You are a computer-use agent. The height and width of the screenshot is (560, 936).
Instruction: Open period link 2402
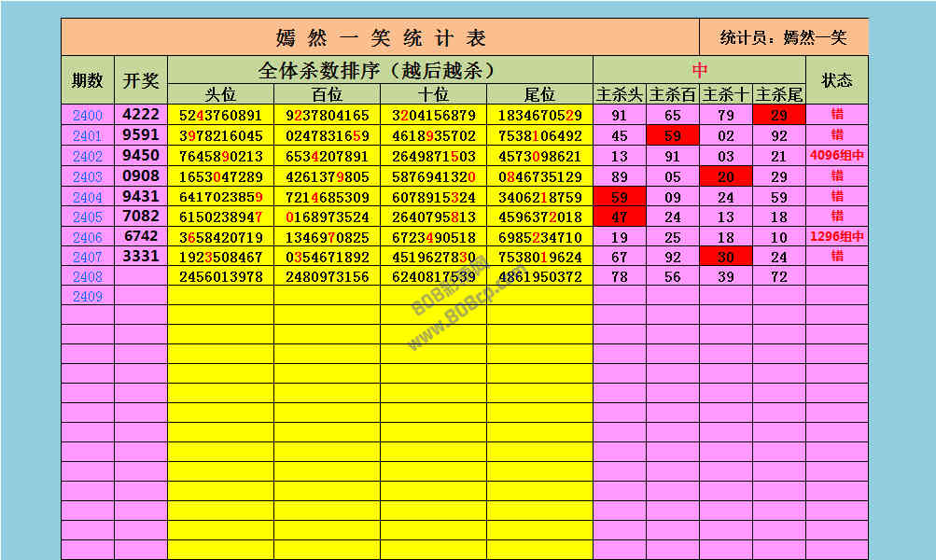[88, 157]
